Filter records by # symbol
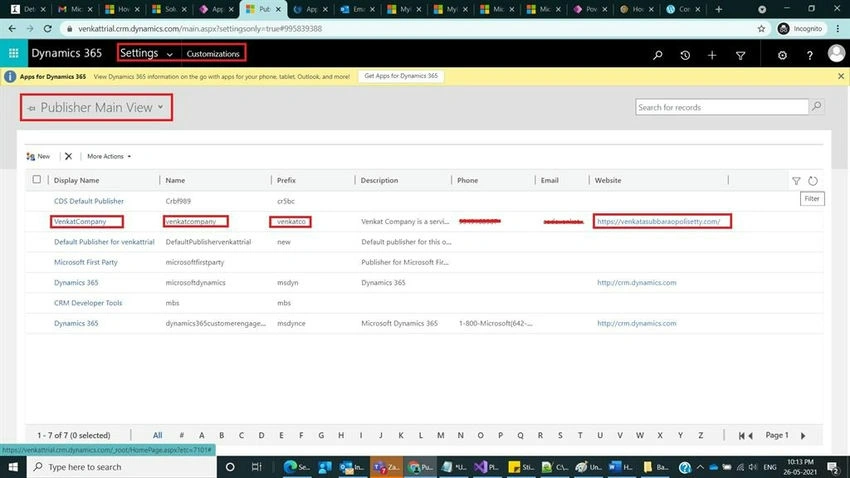 [x=182, y=435]
